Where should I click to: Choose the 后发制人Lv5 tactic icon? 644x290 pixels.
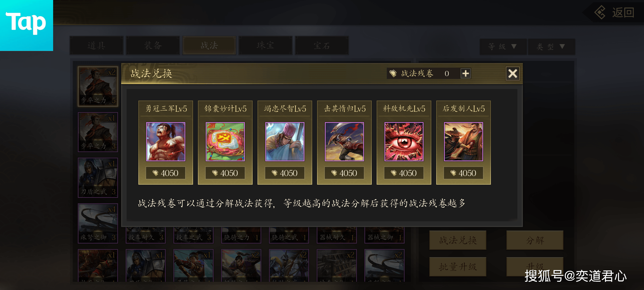[463, 141]
